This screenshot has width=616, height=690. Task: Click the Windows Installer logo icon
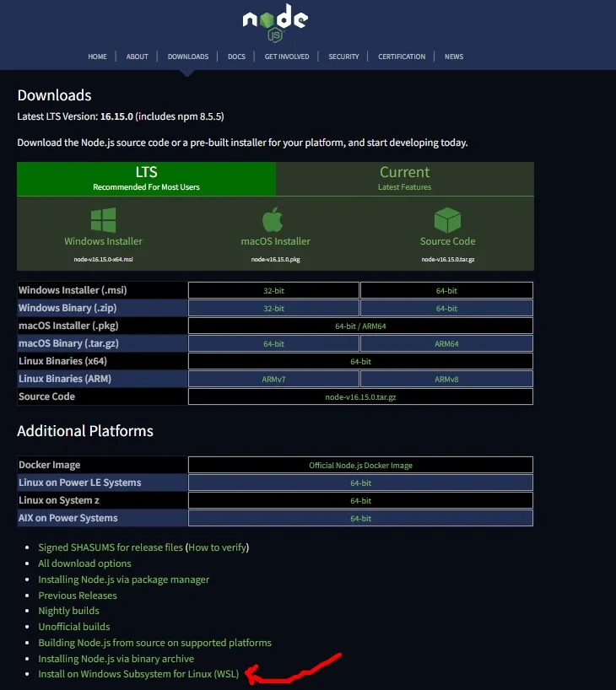103,220
